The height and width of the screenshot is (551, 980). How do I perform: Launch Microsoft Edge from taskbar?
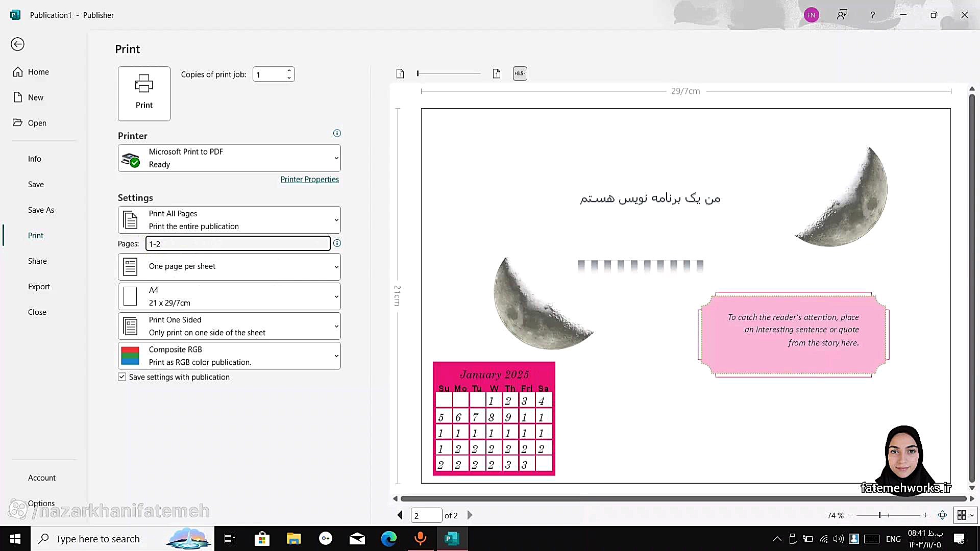point(389,539)
